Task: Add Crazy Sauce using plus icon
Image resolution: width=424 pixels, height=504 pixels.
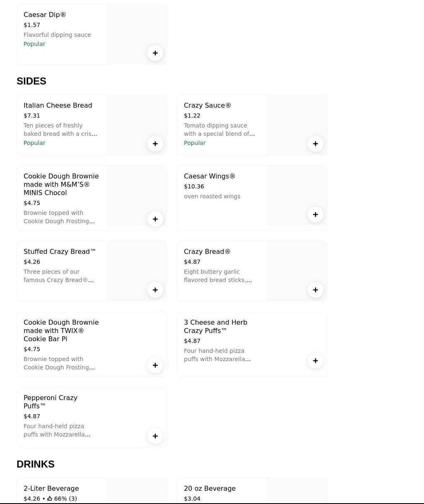Action: click(316, 144)
